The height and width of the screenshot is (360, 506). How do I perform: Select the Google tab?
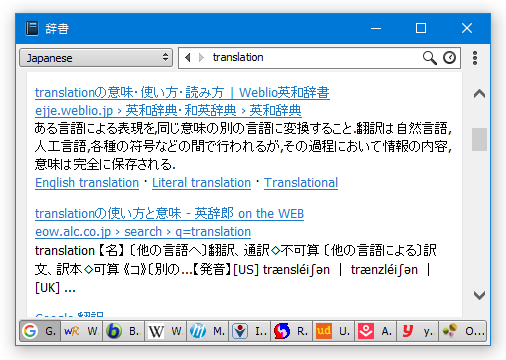(x=40, y=331)
